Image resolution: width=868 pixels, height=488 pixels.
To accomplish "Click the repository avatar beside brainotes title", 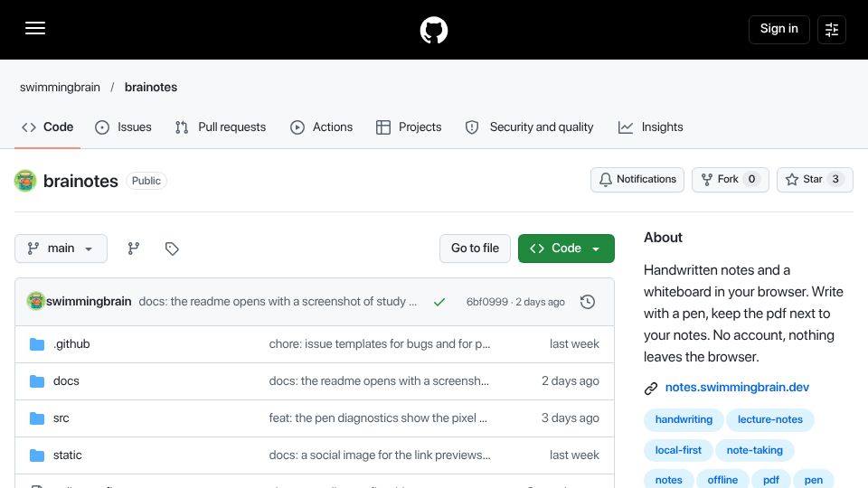I will pos(25,181).
